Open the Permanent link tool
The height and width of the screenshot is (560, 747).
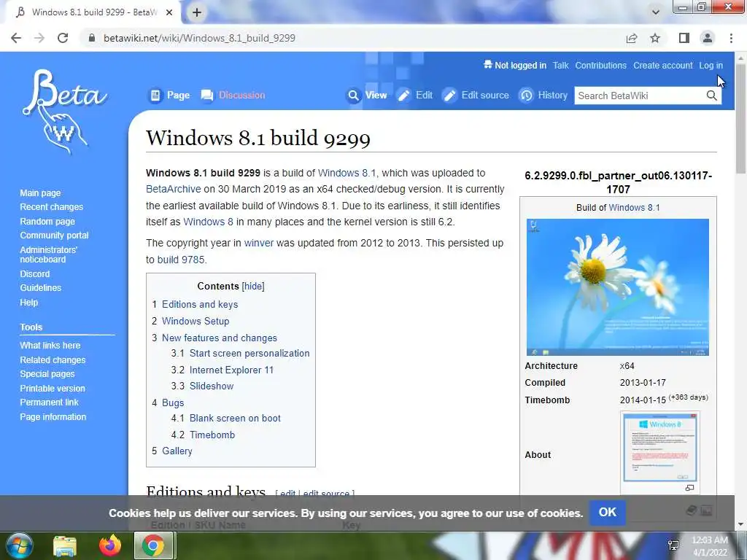[x=49, y=402]
